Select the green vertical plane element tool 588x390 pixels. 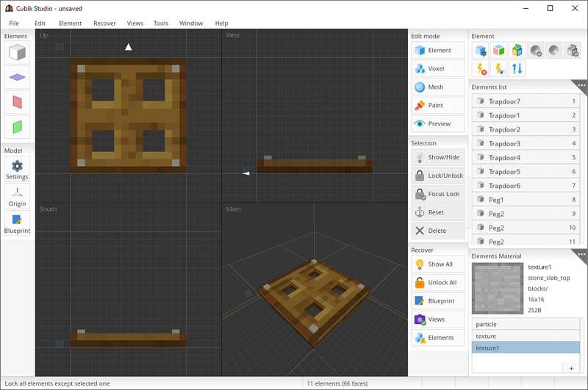[x=17, y=126]
